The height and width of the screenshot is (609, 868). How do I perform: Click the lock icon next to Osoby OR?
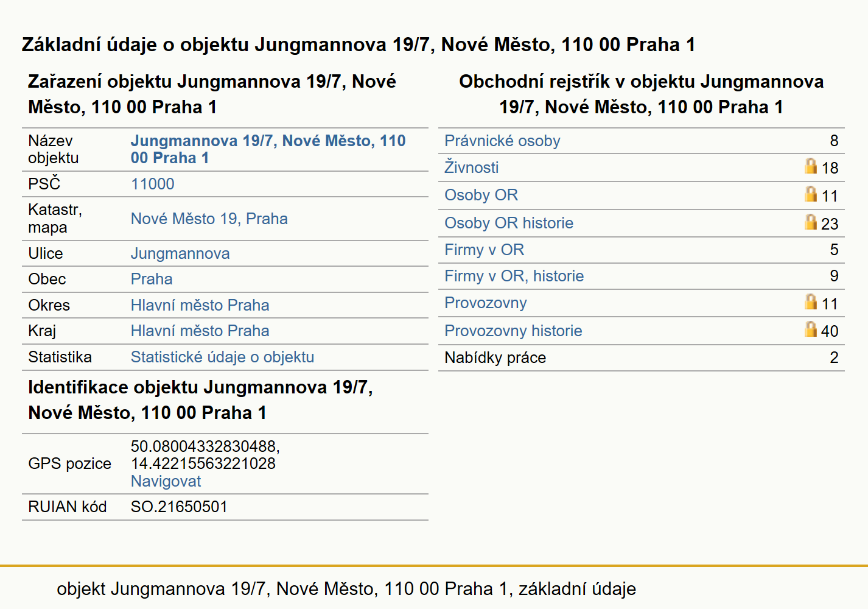point(810,194)
